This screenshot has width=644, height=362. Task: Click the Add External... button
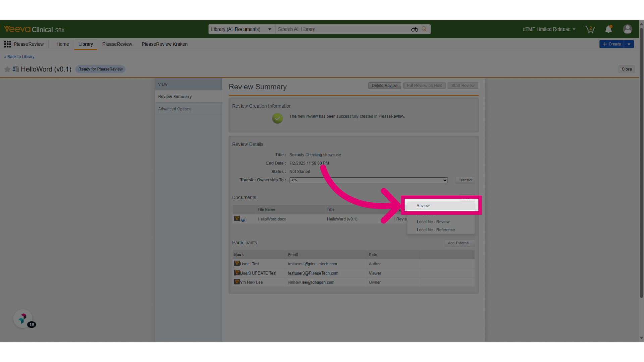[460, 243]
